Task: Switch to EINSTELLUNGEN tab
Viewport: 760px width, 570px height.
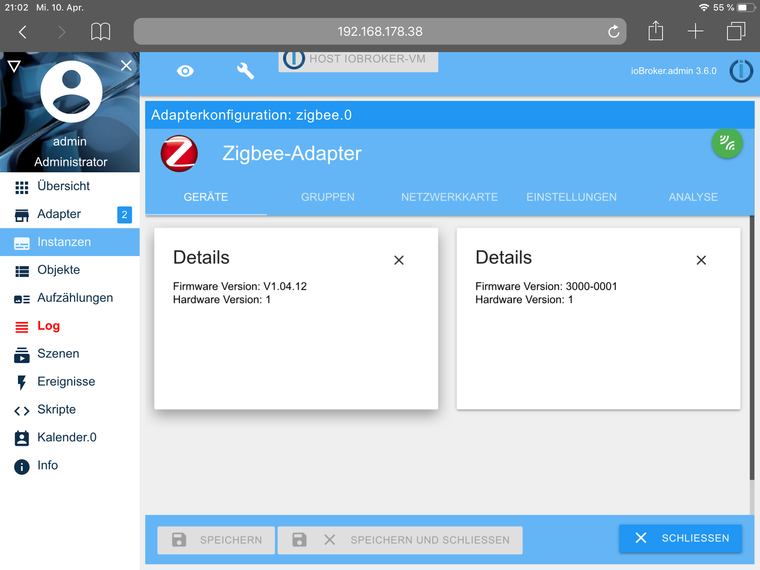Action: pyautogui.click(x=571, y=197)
